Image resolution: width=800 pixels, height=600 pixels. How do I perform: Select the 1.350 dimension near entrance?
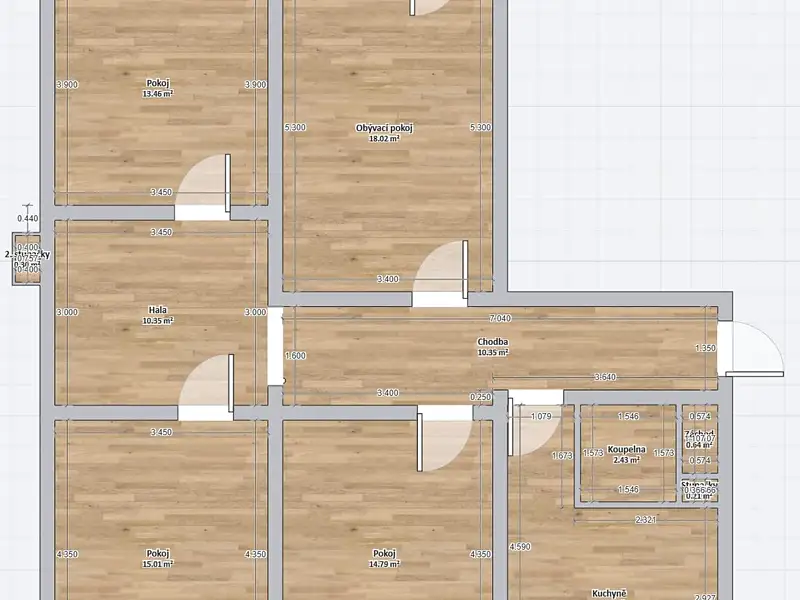point(706,348)
